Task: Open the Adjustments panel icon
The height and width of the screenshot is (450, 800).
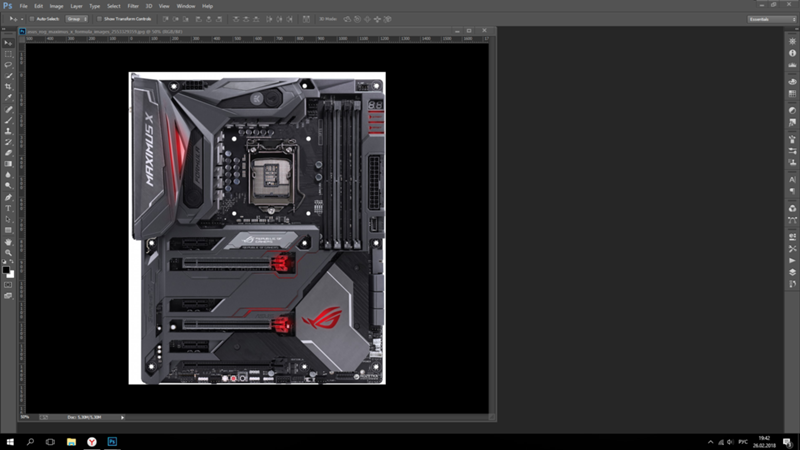Action: 792,110
